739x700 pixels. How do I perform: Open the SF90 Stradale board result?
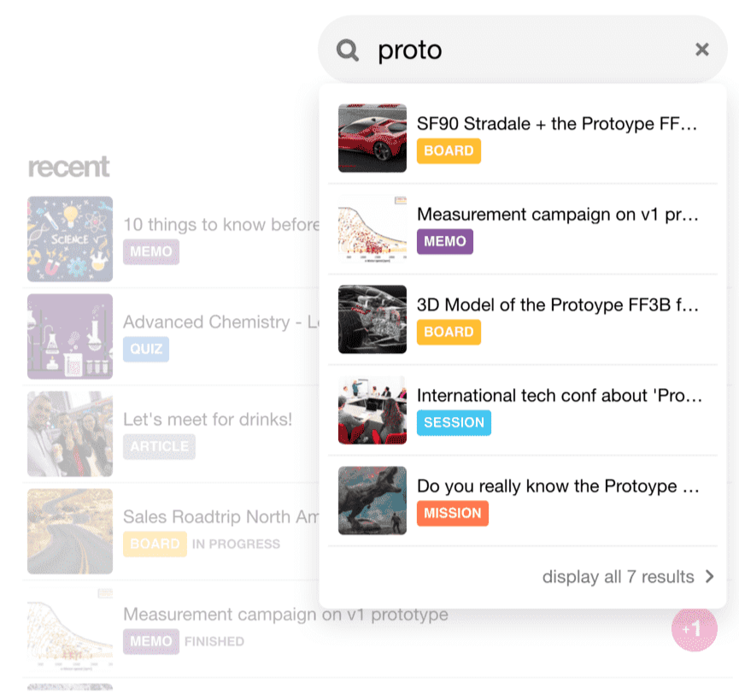tap(557, 124)
